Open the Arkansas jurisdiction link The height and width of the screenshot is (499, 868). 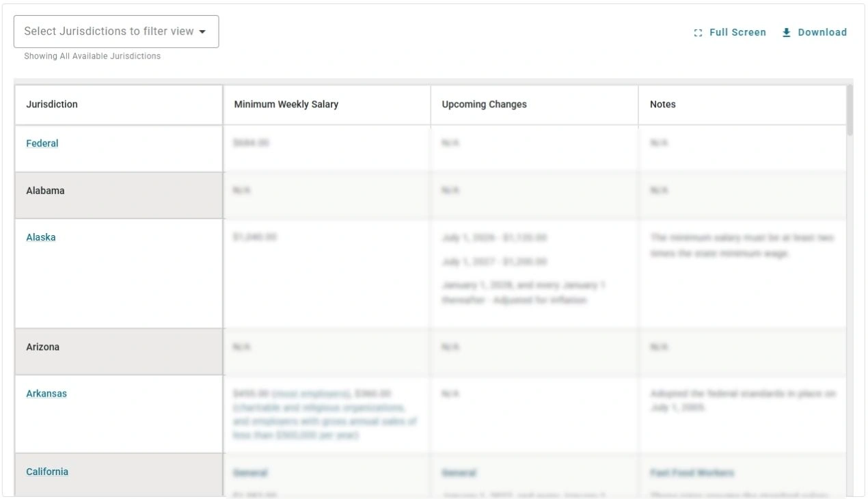pos(46,393)
